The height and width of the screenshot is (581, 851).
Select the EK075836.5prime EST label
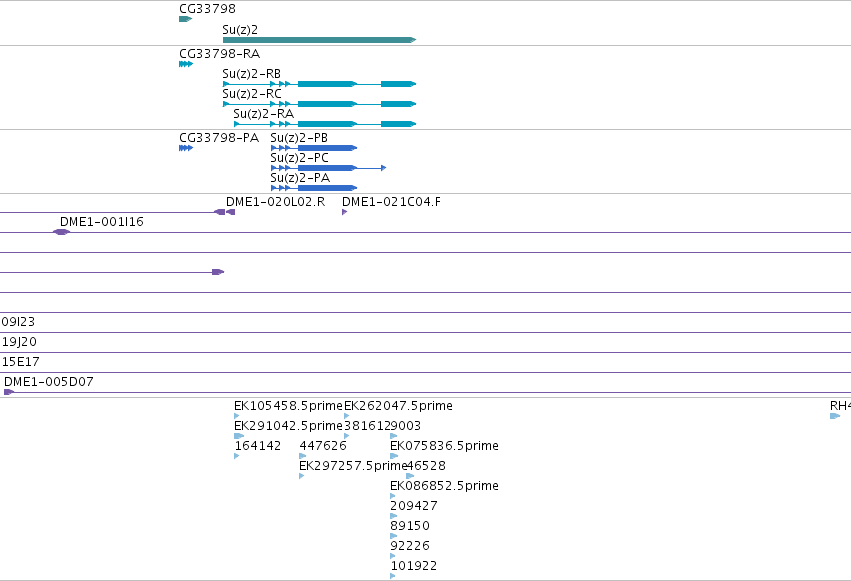click(x=444, y=446)
